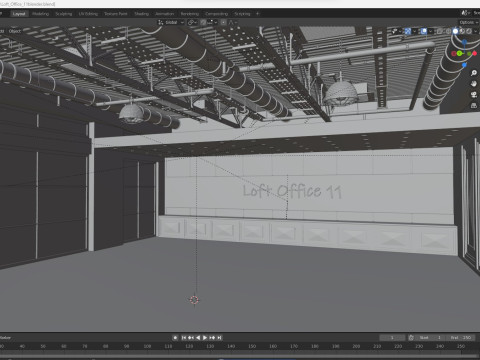Toggle proportional editing
The width and height of the screenshot is (480, 360).
223,22
